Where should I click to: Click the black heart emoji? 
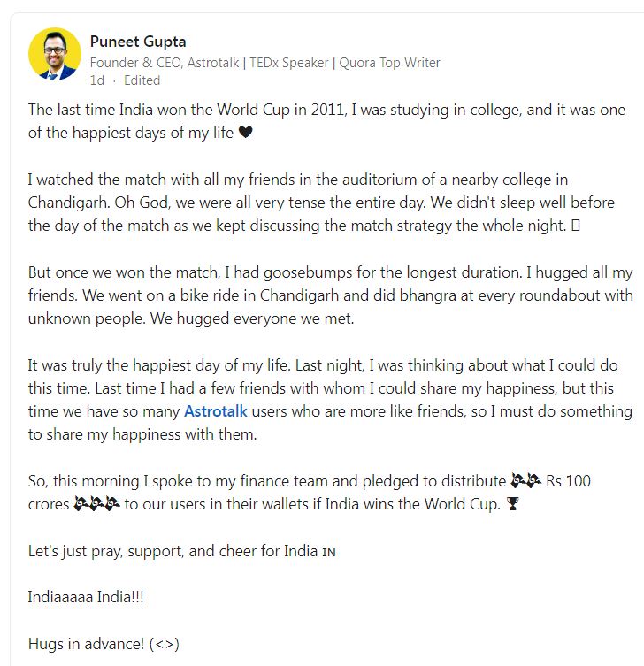coord(246,133)
